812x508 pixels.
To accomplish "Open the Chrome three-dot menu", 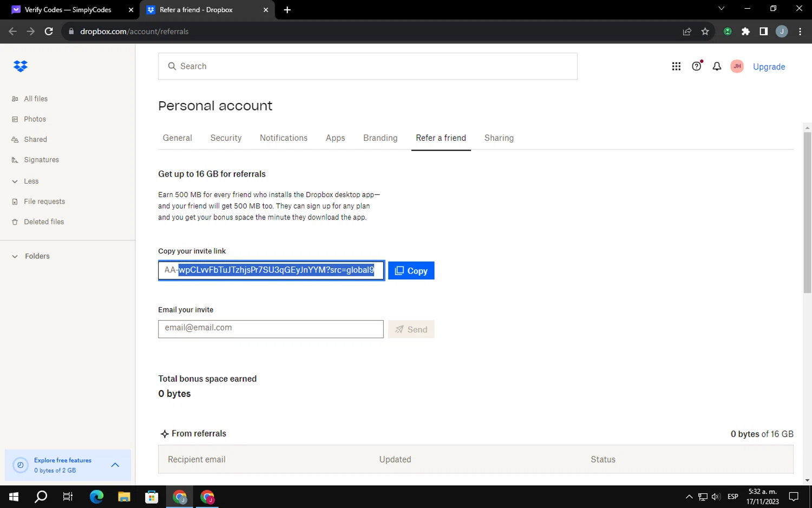I will (x=800, y=31).
